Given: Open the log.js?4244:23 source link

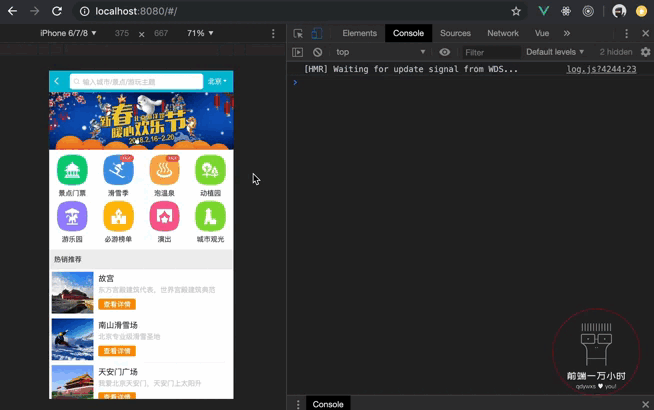Looking at the screenshot, I should point(601,69).
